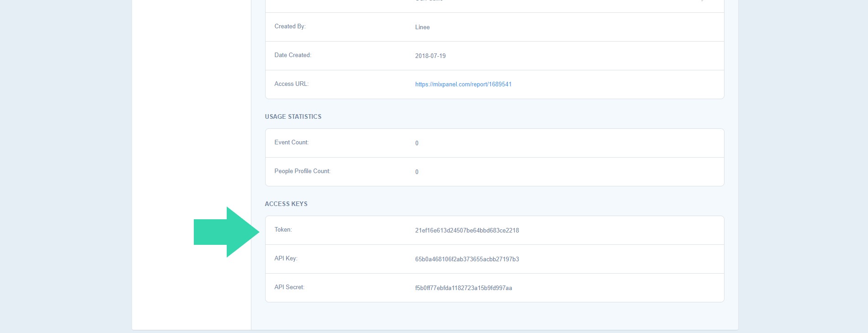This screenshot has height=333, width=868.
Task: Click the API Secret value
Action: 463,288
